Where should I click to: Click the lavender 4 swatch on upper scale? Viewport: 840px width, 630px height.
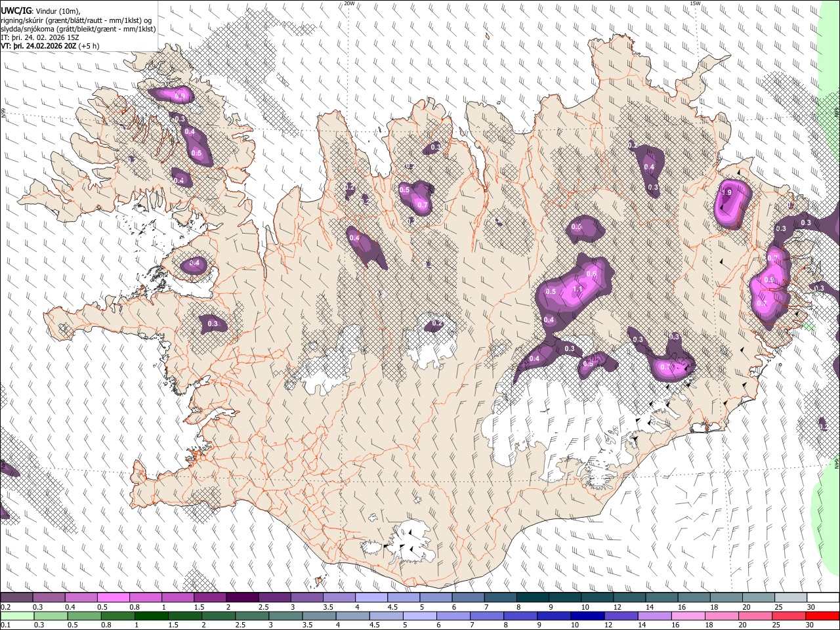pos(370,598)
